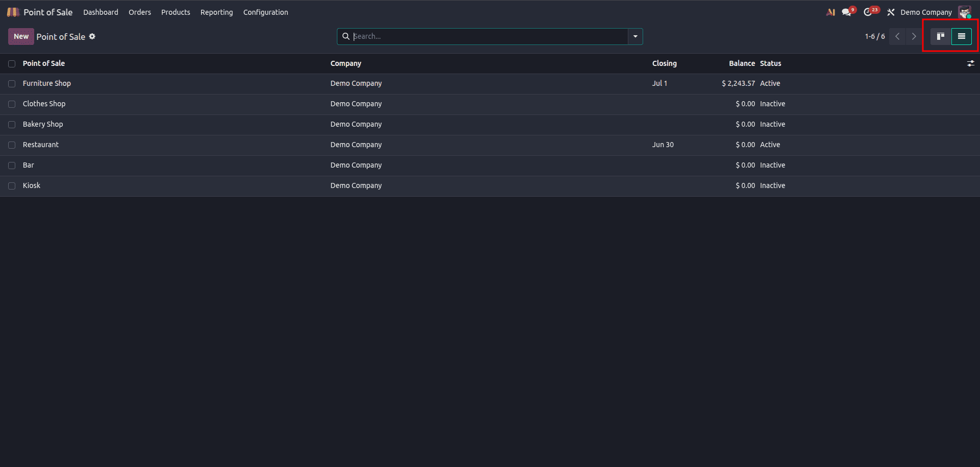The height and width of the screenshot is (467, 980).
Task: Click the New button
Action: 21,36
